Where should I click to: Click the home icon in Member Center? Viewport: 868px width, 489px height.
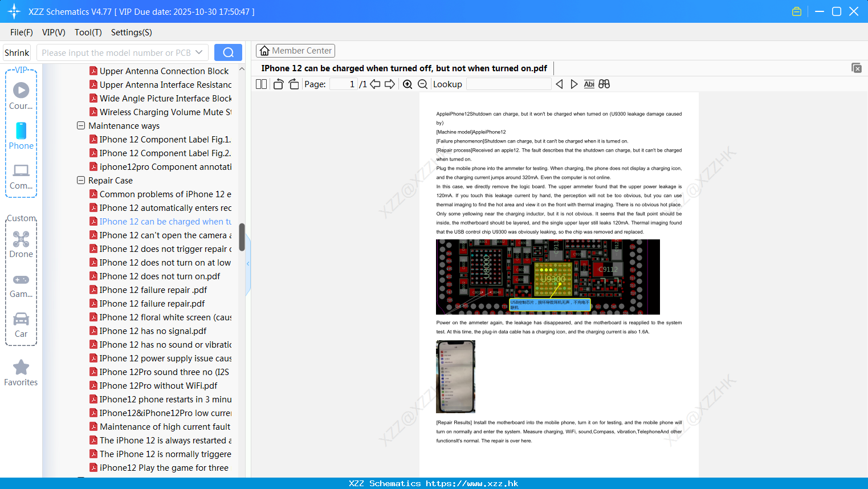tap(264, 51)
